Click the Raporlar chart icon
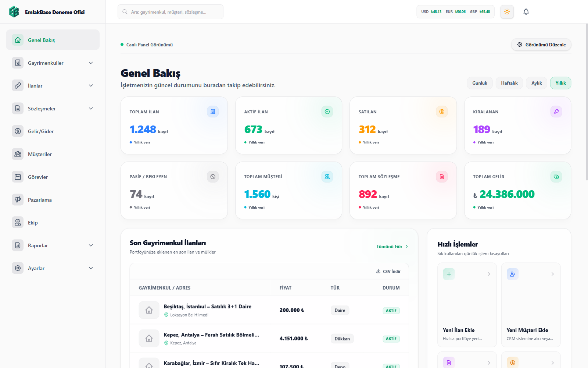This screenshot has width=588, height=368. point(18,245)
